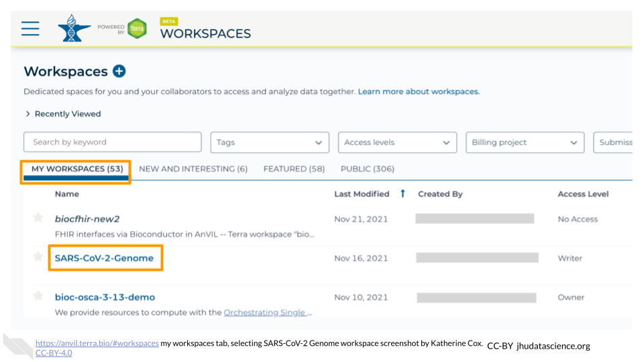Click the Workspaces page heading

pos(66,72)
